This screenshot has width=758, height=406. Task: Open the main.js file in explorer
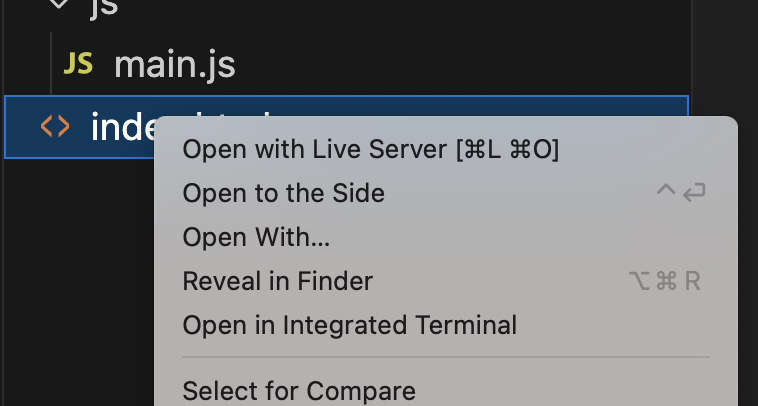(x=174, y=65)
